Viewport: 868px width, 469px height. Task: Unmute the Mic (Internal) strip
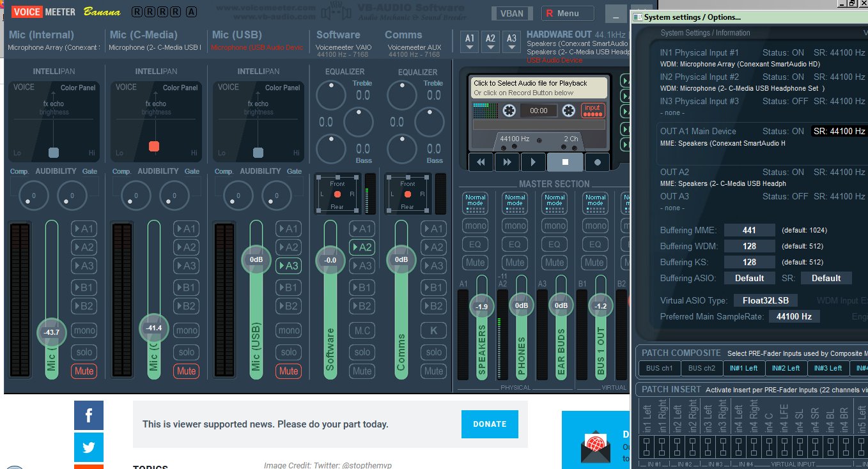84,371
